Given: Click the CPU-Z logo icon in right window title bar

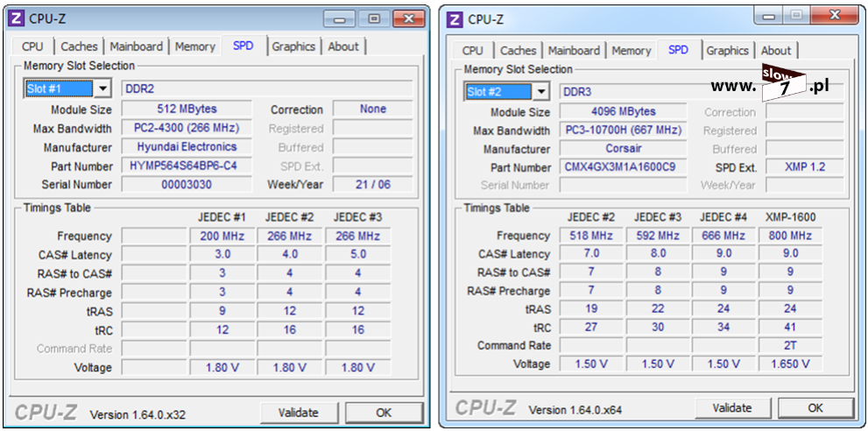Looking at the screenshot, I should click(x=455, y=19).
